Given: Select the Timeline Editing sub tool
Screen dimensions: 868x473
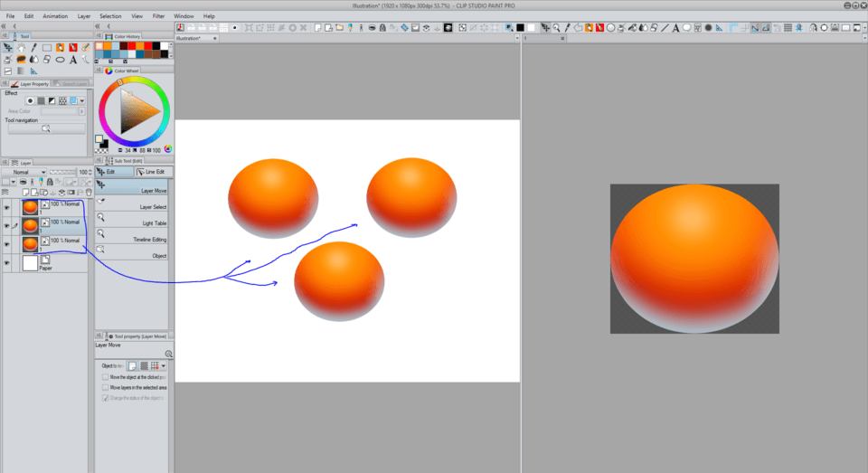Looking at the screenshot, I should coord(132,236).
